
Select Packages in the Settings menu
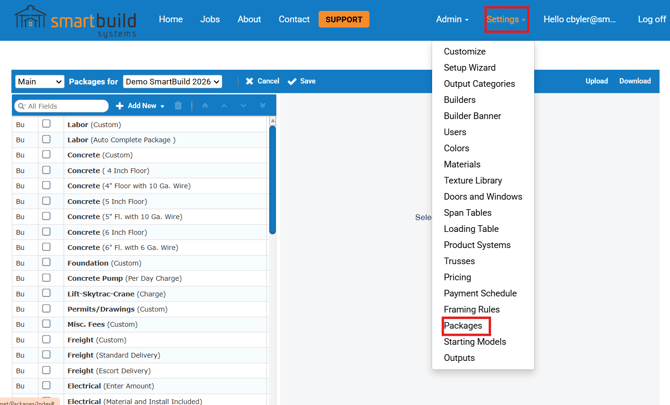pyautogui.click(x=463, y=326)
